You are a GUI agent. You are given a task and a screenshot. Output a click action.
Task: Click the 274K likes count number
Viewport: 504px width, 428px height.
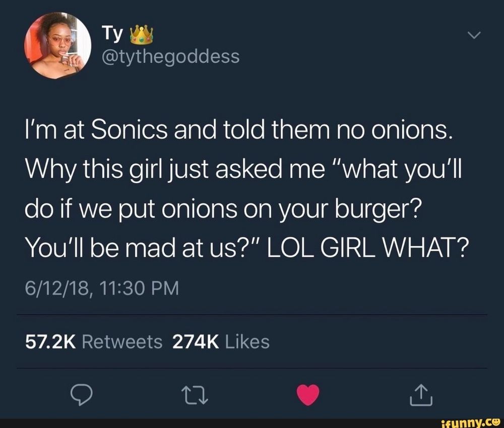pyautogui.click(x=196, y=341)
